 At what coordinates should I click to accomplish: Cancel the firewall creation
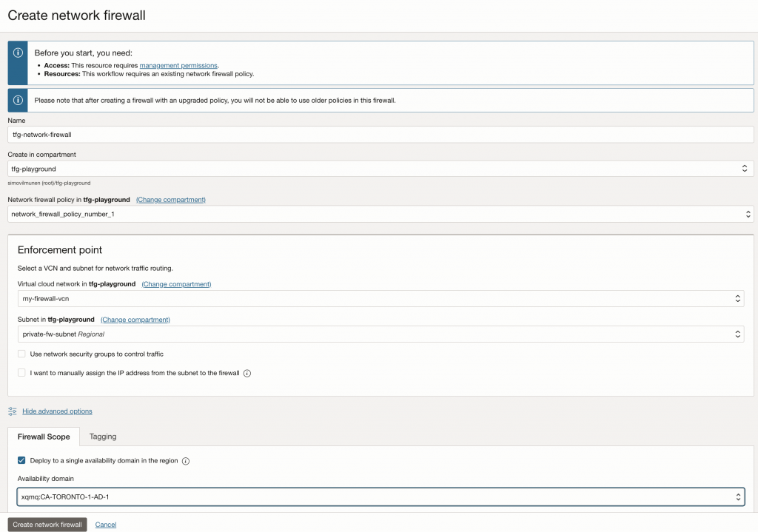[105, 524]
